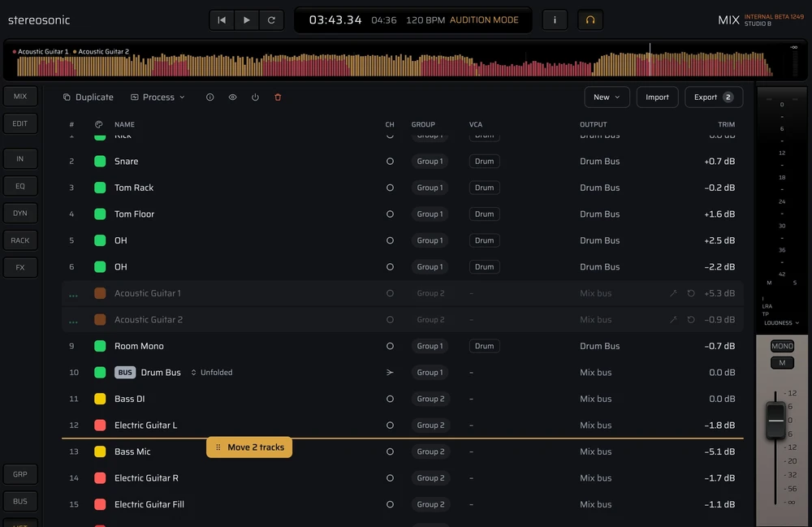
Task: Click the Snare trim value +0.7 dB
Action: [719, 161]
